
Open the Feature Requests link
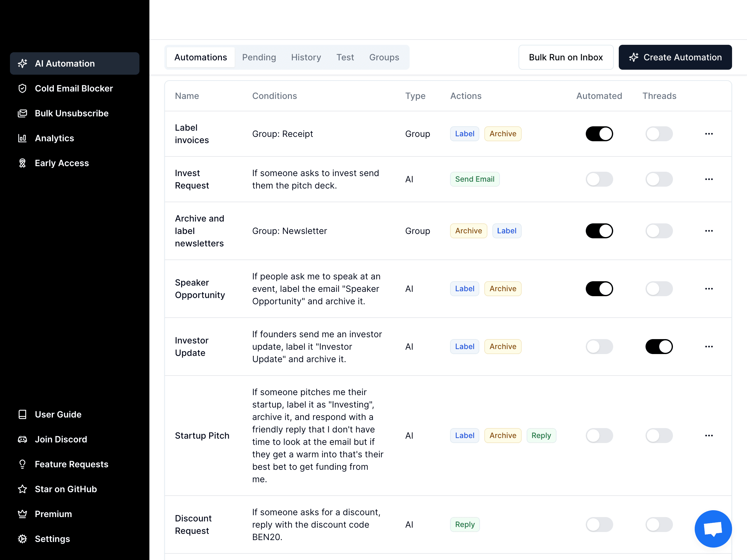75,464
